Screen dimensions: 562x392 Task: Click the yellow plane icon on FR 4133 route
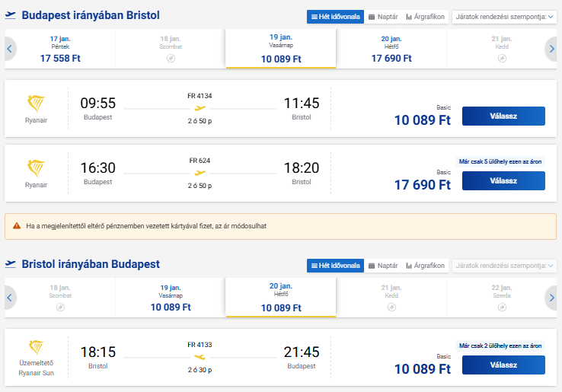click(x=200, y=357)
